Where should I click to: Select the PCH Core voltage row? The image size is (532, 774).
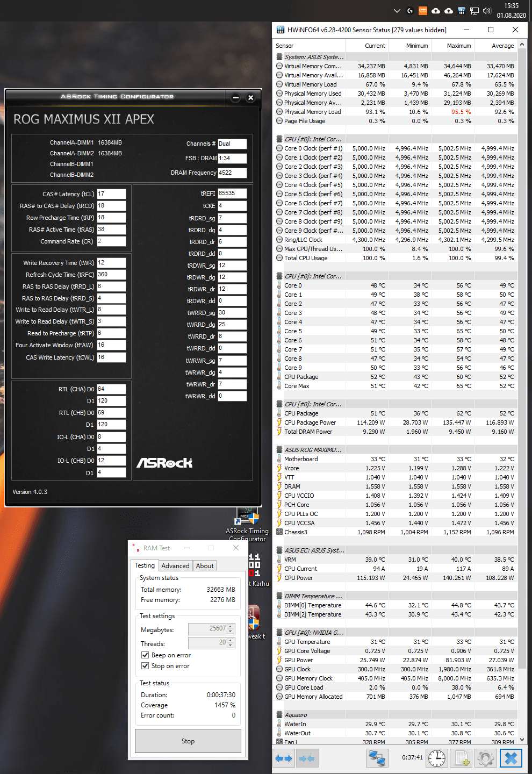(396, 505)
